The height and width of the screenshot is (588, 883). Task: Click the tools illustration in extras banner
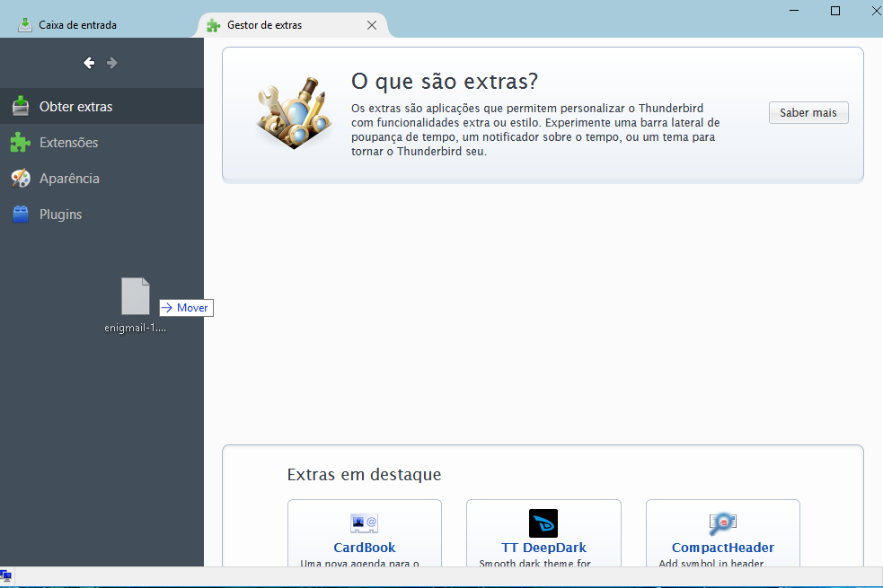(x=294, y=112)
